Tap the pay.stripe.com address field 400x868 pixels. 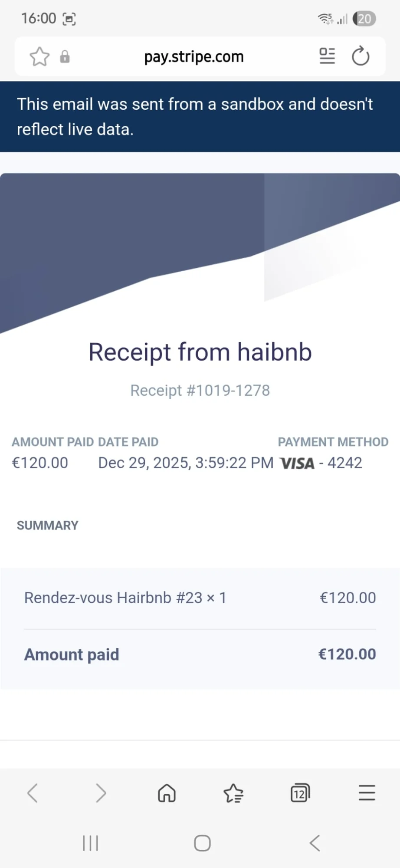(194, 56)
